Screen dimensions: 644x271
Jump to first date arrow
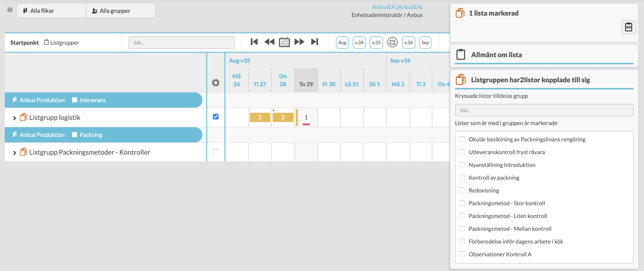coord(254,42)
